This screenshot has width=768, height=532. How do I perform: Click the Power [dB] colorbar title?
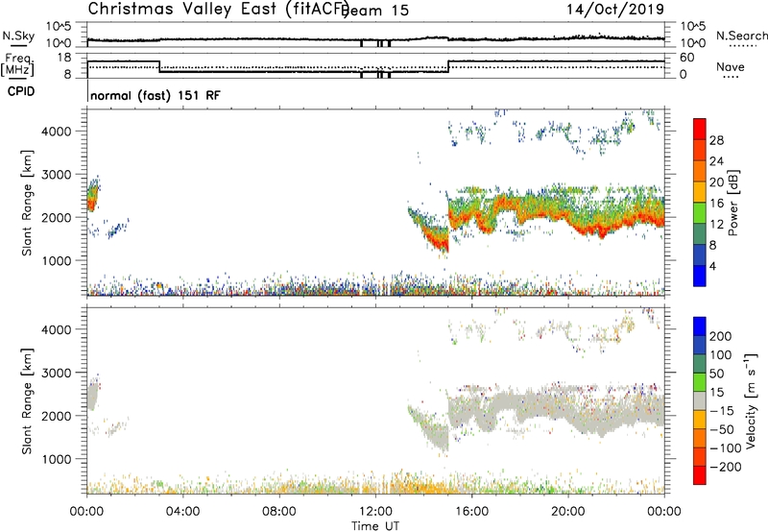(732, 203)
